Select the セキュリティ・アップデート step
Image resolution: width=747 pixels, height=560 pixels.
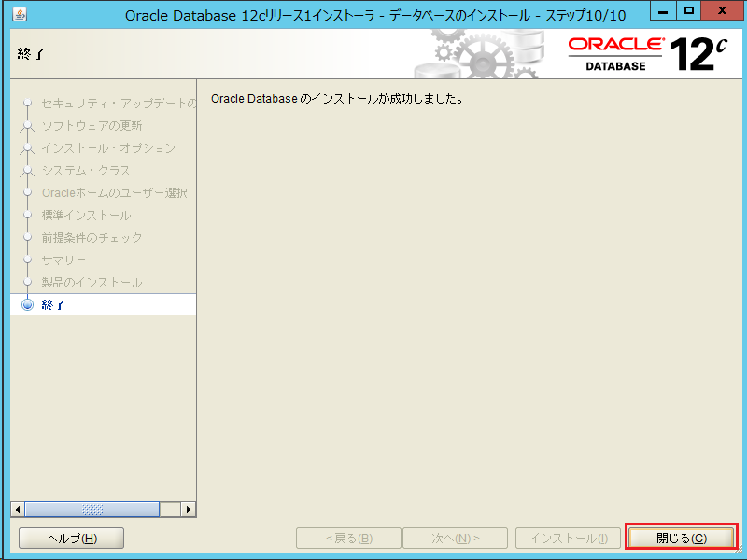pyautogui.click(x=119, y=104)
